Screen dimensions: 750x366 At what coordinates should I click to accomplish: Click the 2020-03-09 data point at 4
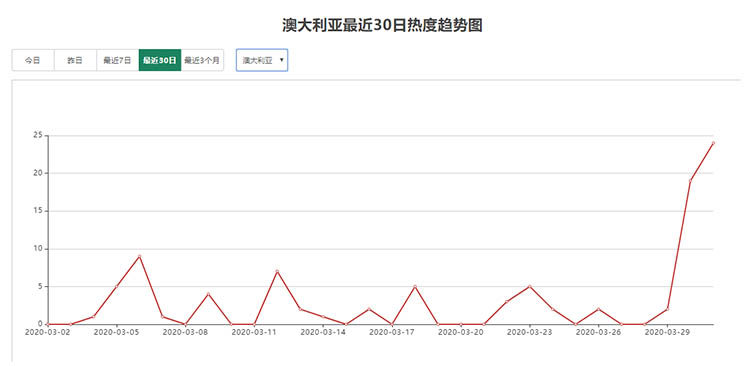click(x=208, y=294)
